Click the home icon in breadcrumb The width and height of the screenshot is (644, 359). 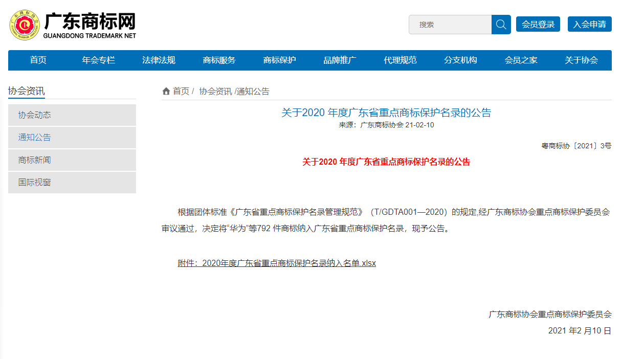pyautogui.click(x=166, y=92)
